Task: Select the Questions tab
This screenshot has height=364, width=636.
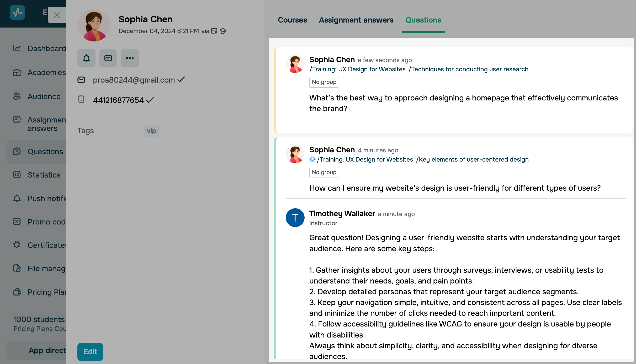Action: click(x=423, y=20)
